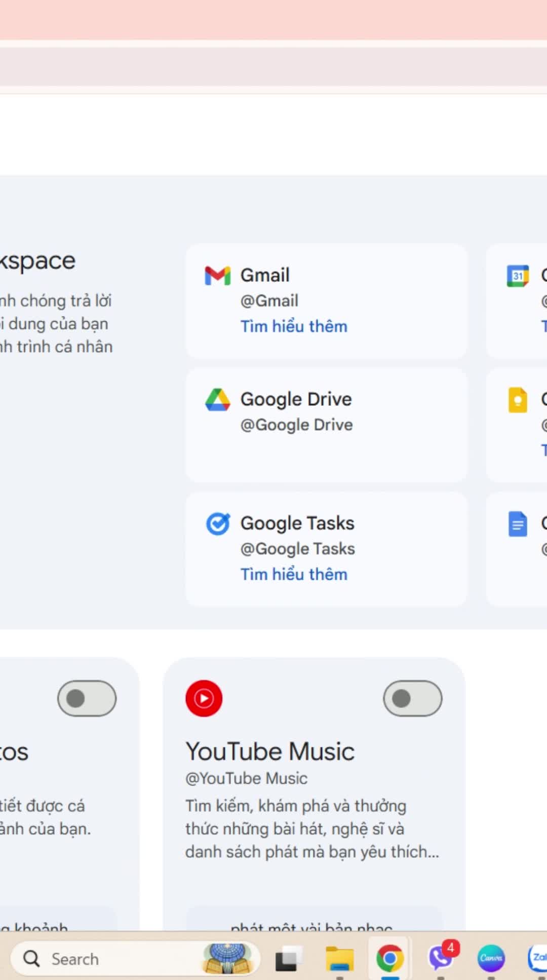Click the Google Tasks checkmark icon
This screenshot has height=980, width=547.
tap(218, 523)
